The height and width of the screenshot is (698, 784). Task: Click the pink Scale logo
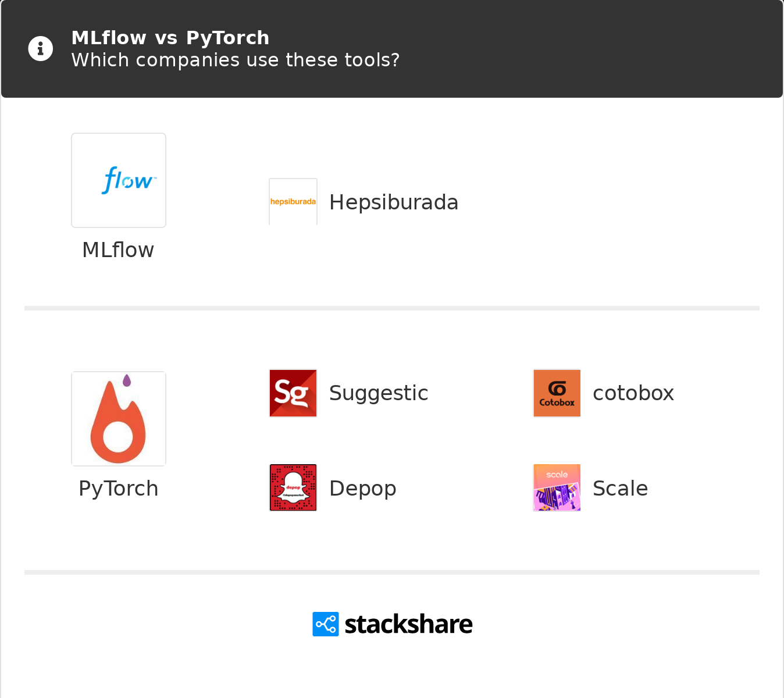pos(557,487)
